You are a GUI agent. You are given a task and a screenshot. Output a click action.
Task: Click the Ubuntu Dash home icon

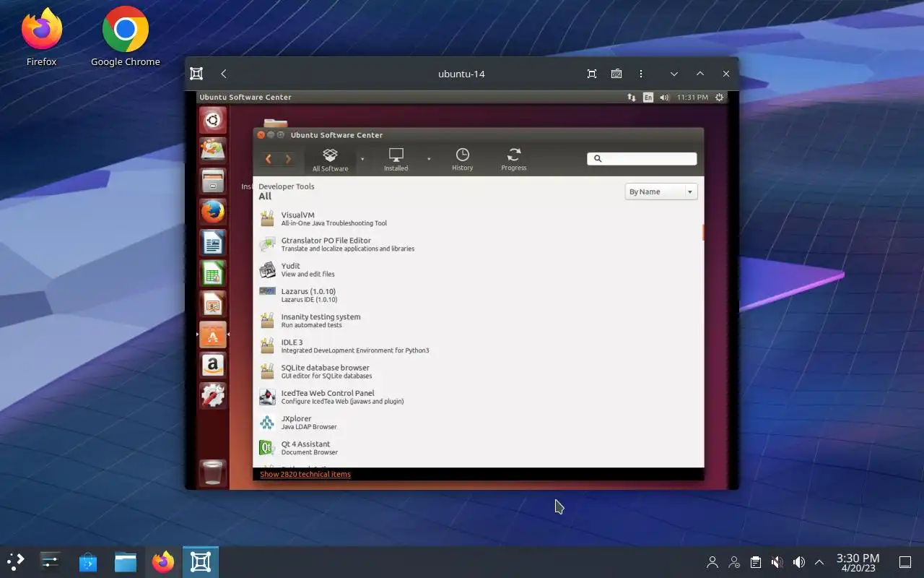click(212, 120)
